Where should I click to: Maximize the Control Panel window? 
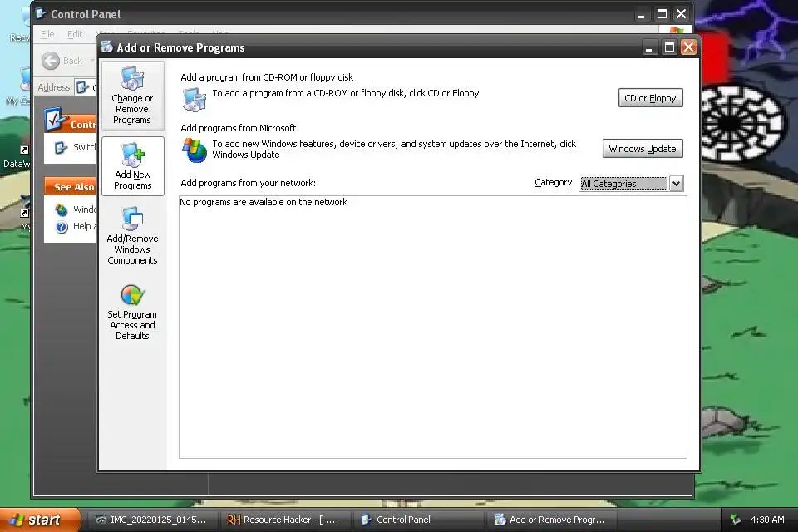662,14
